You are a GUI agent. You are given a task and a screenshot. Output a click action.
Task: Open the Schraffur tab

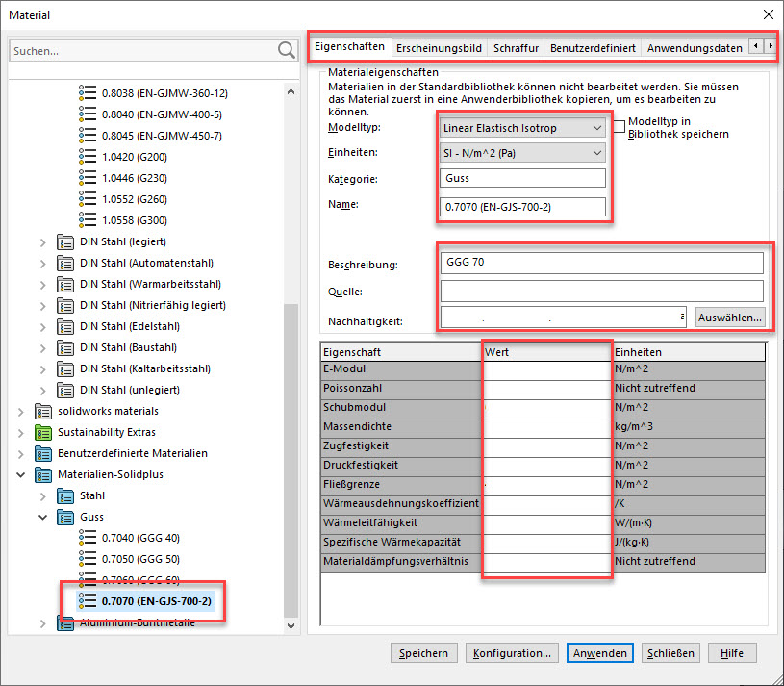(516, 47)
